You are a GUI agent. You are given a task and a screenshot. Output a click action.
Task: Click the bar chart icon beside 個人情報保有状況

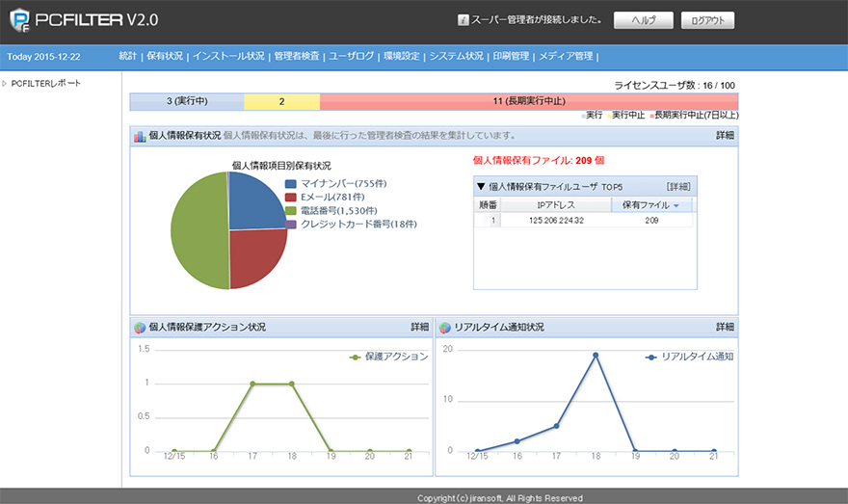140,137
